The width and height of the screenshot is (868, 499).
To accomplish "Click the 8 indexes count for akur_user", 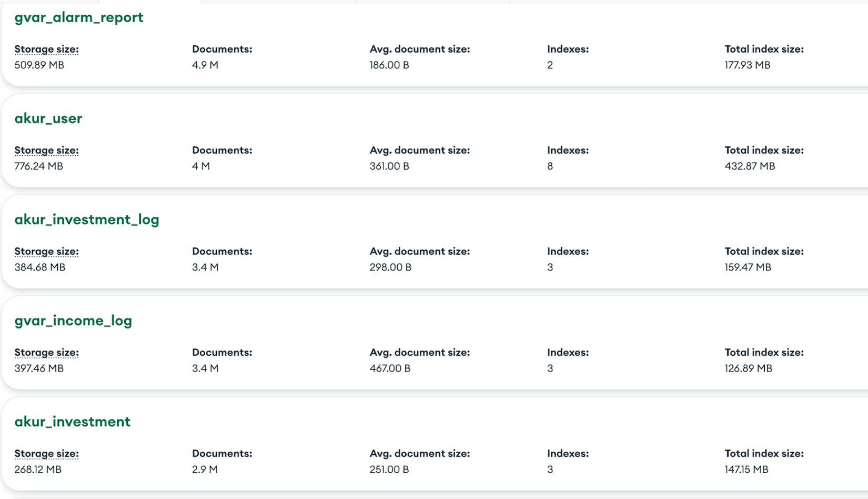I will point(550,166).
